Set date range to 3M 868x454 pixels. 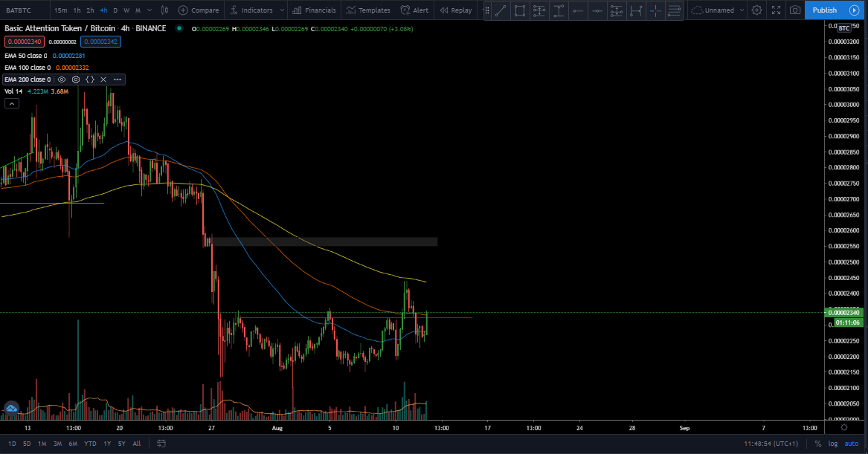pyautogui.click(x=57, y=444)
